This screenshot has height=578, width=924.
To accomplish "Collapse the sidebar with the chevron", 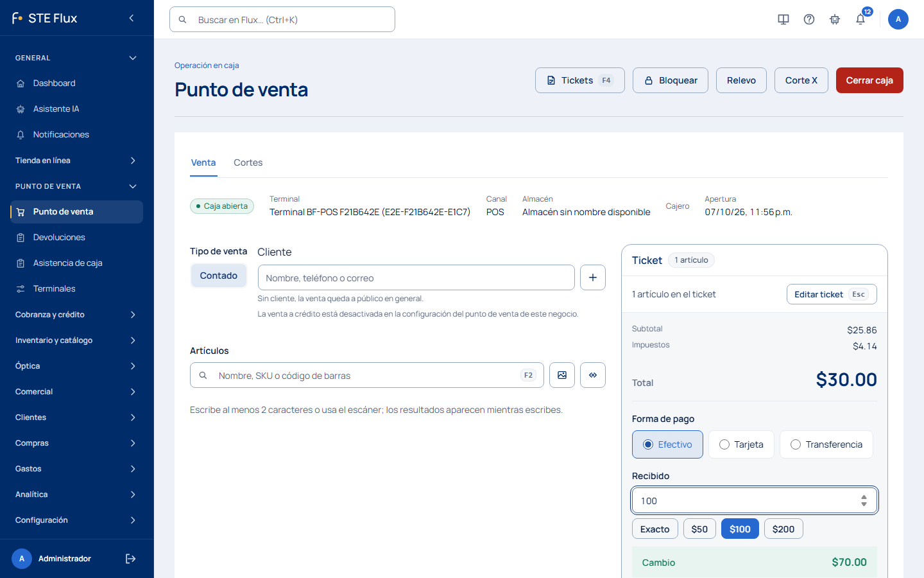I will click(x=132, y=18).
